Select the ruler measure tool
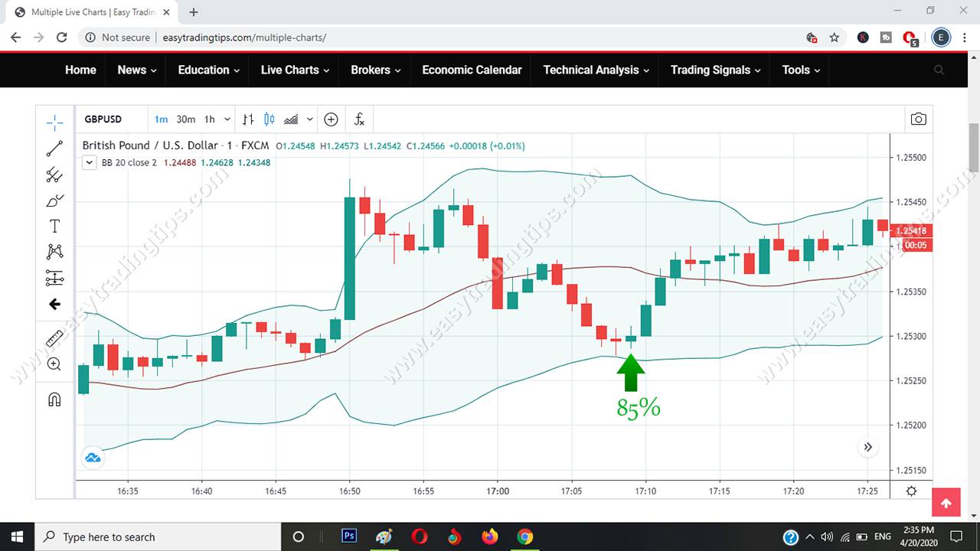The height and width of the screenshot is (551, 980). (54, 337)
